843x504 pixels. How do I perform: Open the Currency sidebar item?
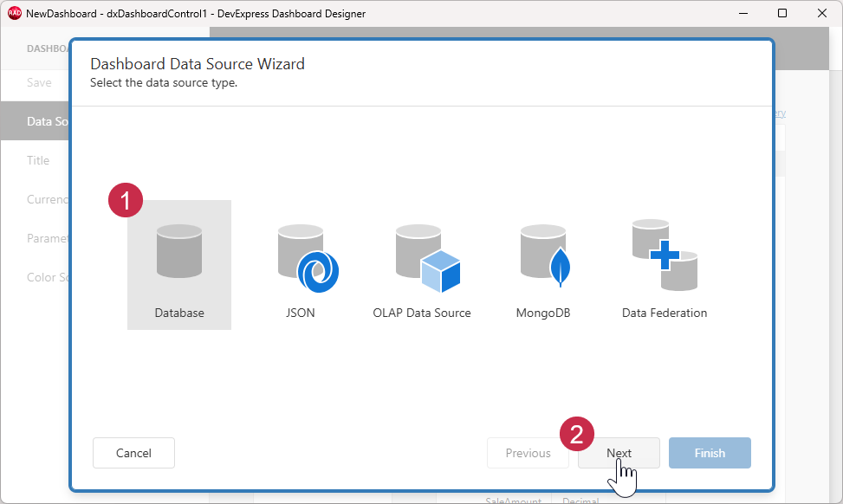[x=48, y=199]
